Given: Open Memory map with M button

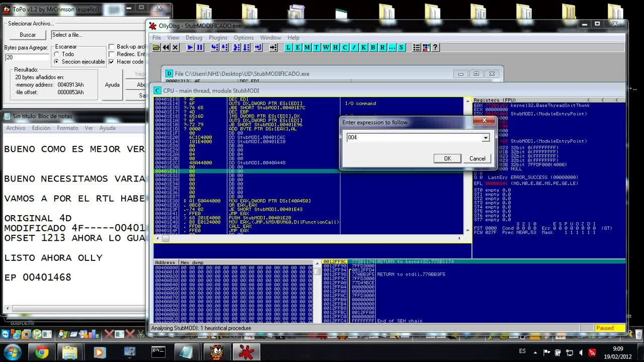Looking at the screenshot, I should point(307,47).
